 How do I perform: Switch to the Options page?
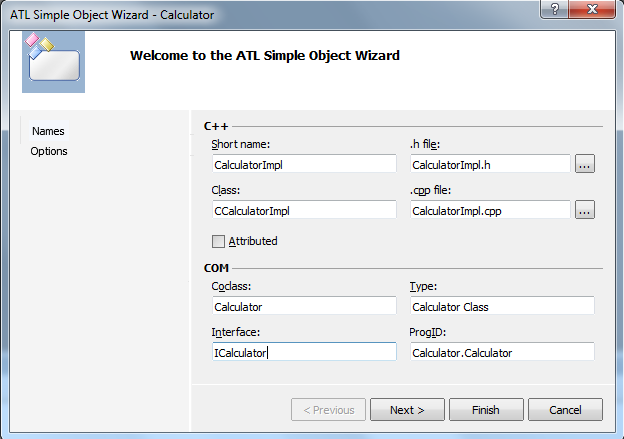pyautogui.click(x=49, y=151)
